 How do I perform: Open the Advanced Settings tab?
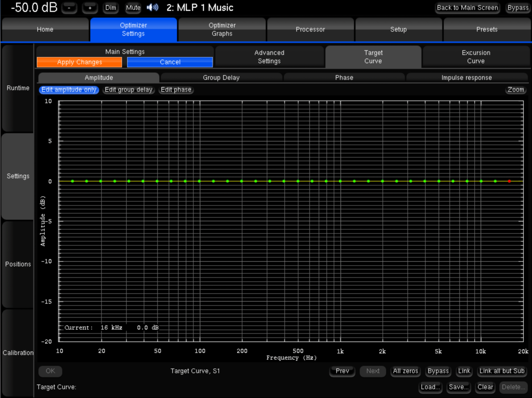tap(269, 57)
